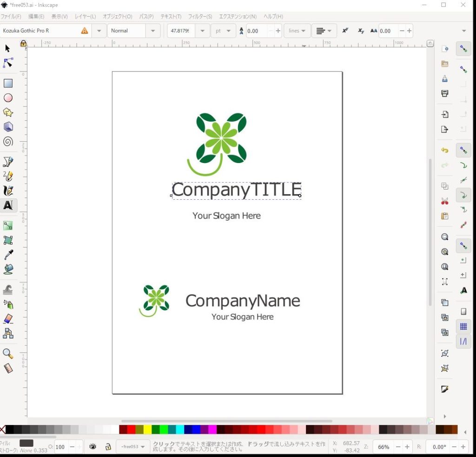Select the Node edit tool
This screenshot has height=457, width=476.
tap(8, 63)
